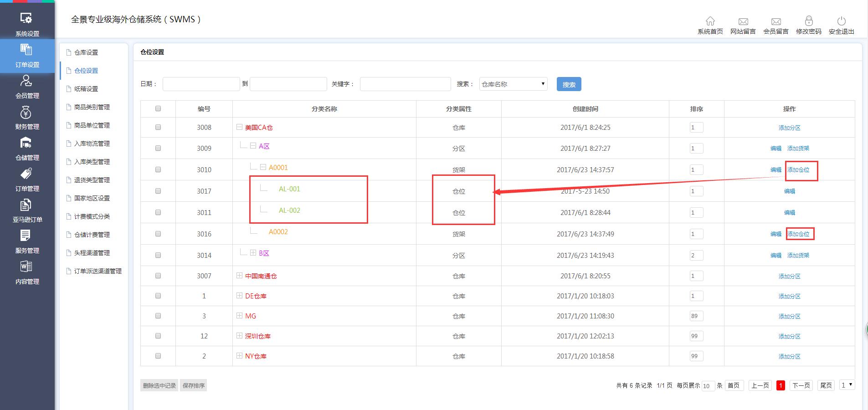Collapse the 美国CA仓 tree node
Image resolution: width=868 pixels, height=410 pixels.
pos(239,127)
